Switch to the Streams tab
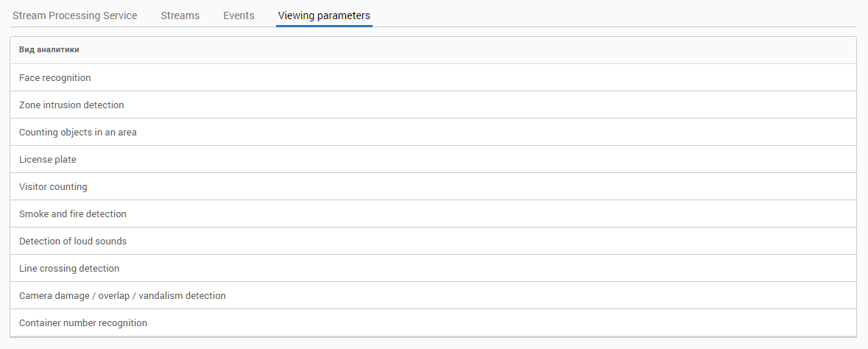The image size is (868, 349). [180, 15]
